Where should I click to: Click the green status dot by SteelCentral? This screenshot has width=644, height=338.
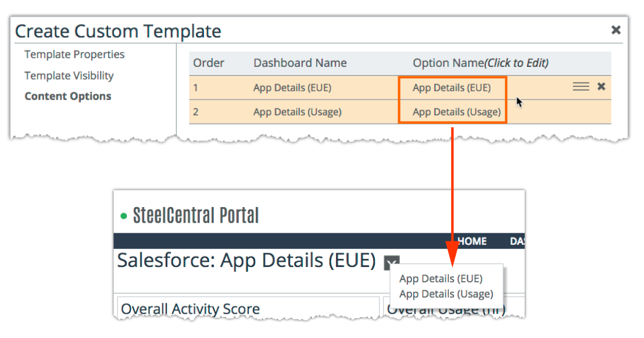coord(124,216)
